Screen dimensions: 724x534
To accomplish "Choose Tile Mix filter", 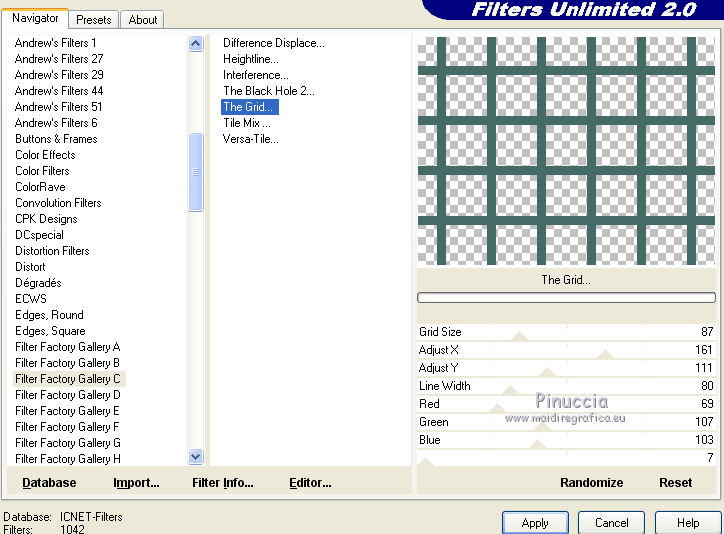I will pyautogui.click(x=247, y=123).
